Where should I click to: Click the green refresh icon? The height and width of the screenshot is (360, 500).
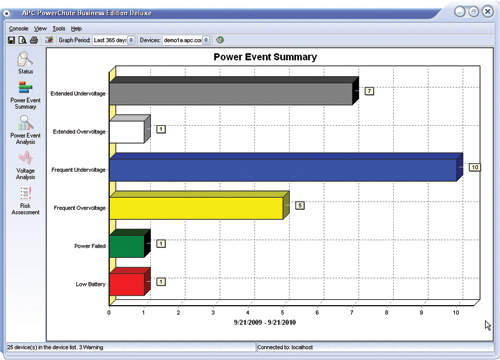[220, 40]
